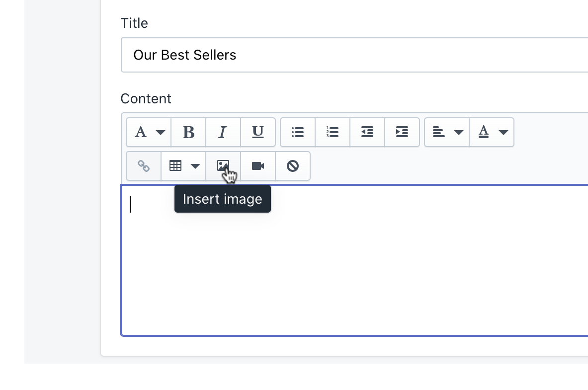Image resolution: width=588 pixels, height=390 pixels.
Task: Open the text color dropdown
Action: coord(492,132)
